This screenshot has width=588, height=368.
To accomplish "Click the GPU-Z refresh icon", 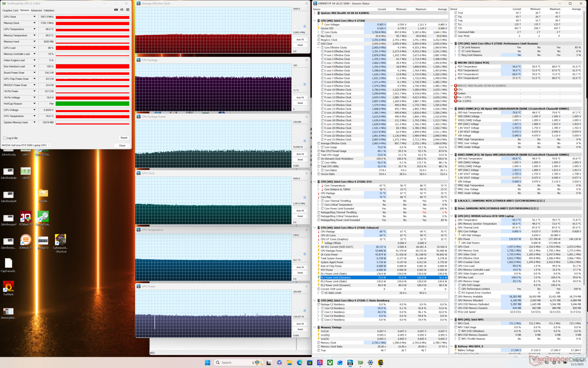I will (122, 10).
